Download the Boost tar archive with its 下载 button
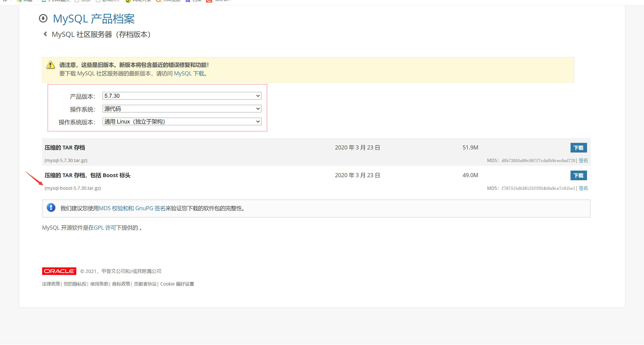 (578, 175)
